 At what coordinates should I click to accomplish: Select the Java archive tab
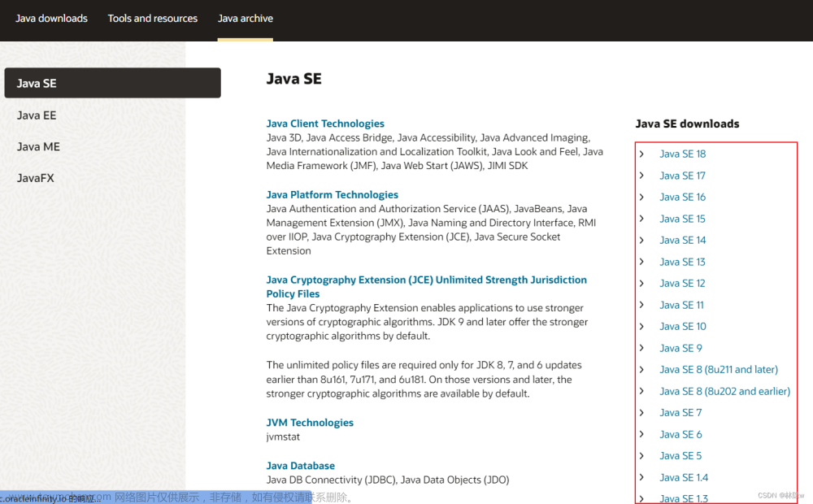246,19
